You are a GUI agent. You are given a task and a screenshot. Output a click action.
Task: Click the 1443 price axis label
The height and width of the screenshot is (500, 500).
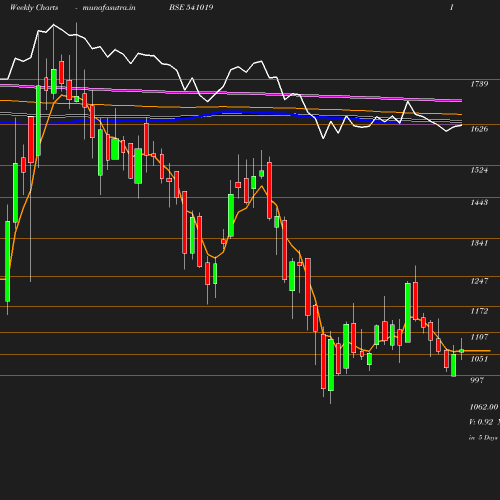pos(479,202)
